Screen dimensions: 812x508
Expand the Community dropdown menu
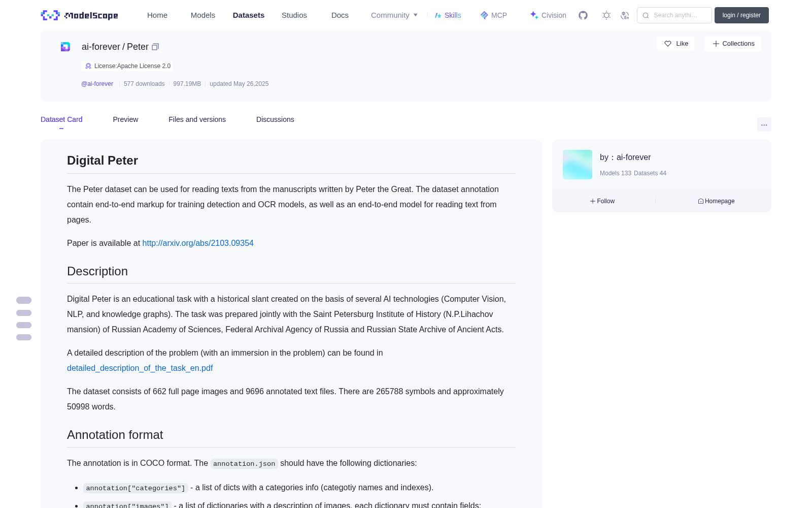pos(394,15)
